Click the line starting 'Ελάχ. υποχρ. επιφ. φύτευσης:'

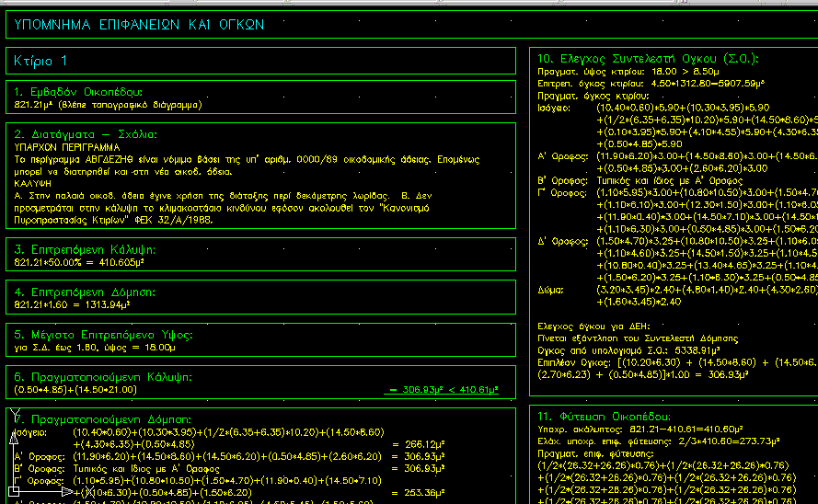point(659,441)
